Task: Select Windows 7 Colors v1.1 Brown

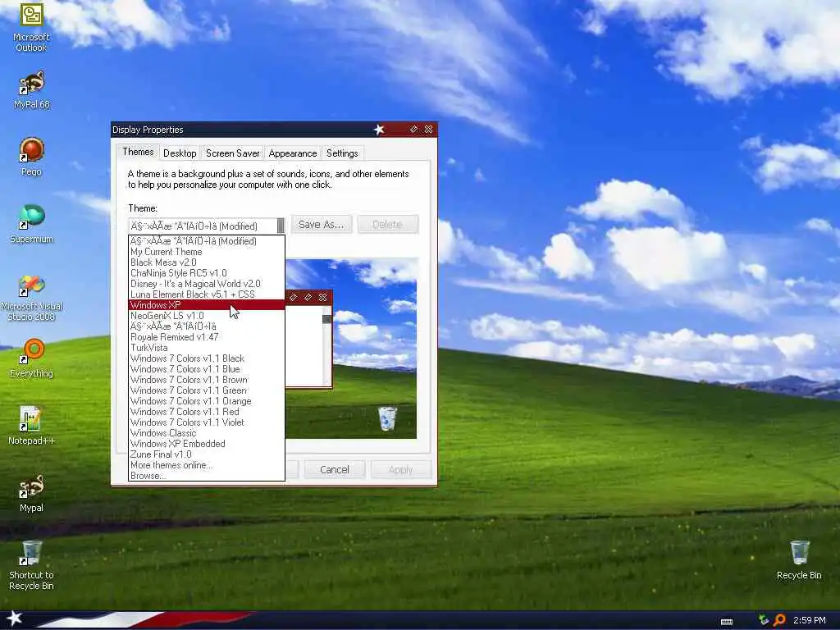Action: coord(207,380)
